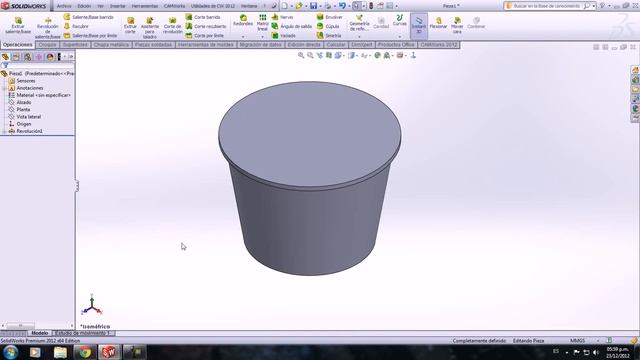Select the Flexionar tool

click(x=438, y=23)
